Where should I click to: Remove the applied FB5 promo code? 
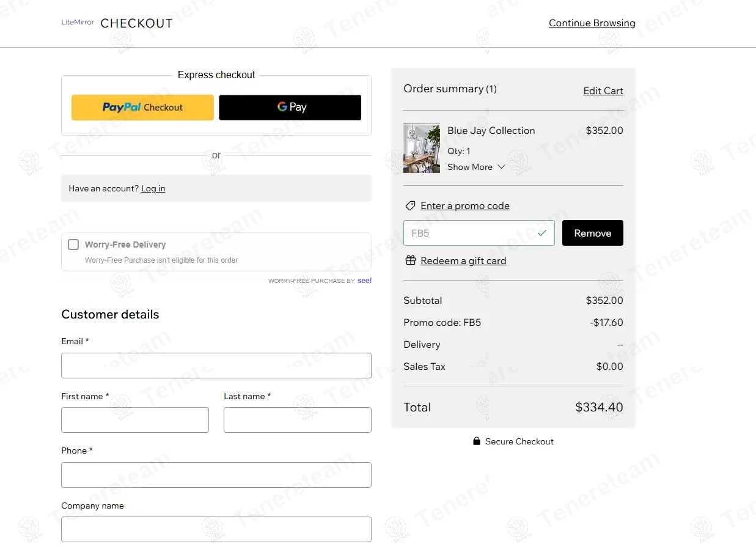(592, 233)
